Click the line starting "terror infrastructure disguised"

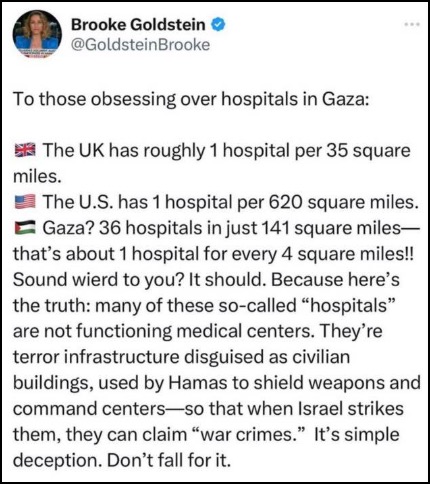tap(182, 357)
